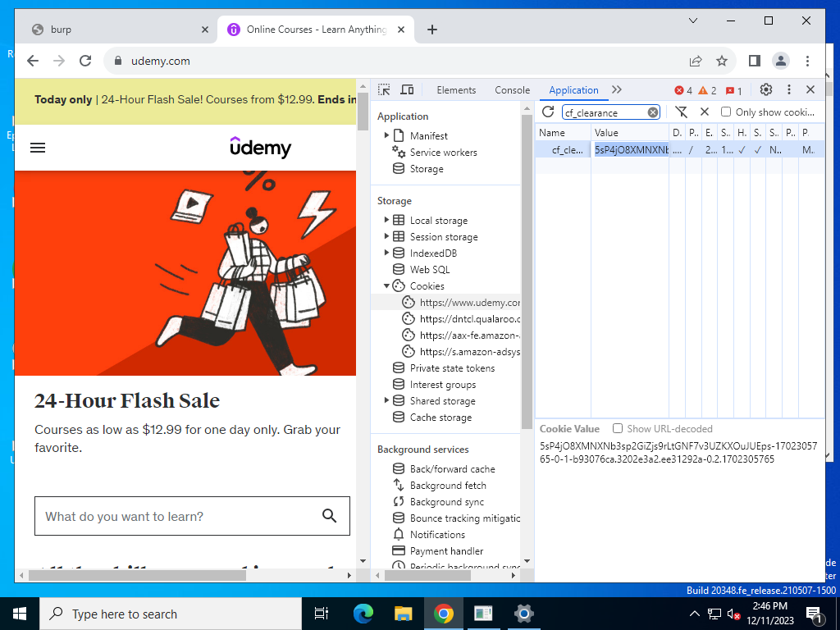Click the Udemy logo
This screenshot has height=630, width=840.
coord(260,147)
